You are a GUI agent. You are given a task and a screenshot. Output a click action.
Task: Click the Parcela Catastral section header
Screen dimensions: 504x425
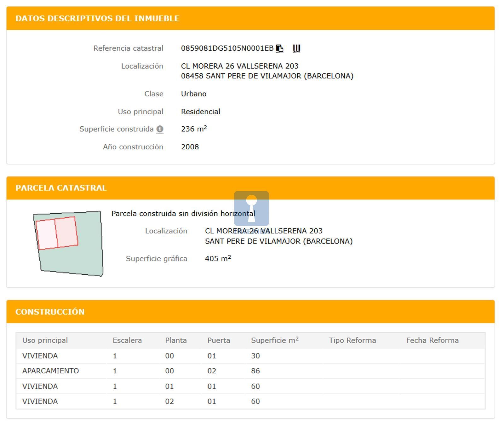click(61, 188)
